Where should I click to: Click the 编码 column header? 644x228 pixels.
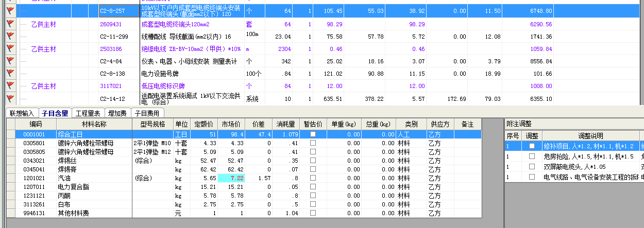click(36, 124)
